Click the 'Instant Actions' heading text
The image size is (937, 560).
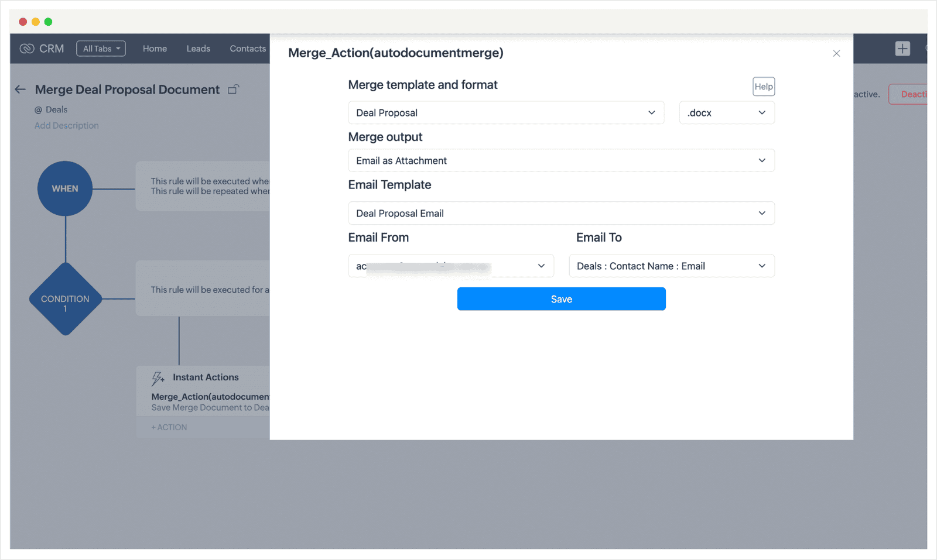[x=206, y=377]
